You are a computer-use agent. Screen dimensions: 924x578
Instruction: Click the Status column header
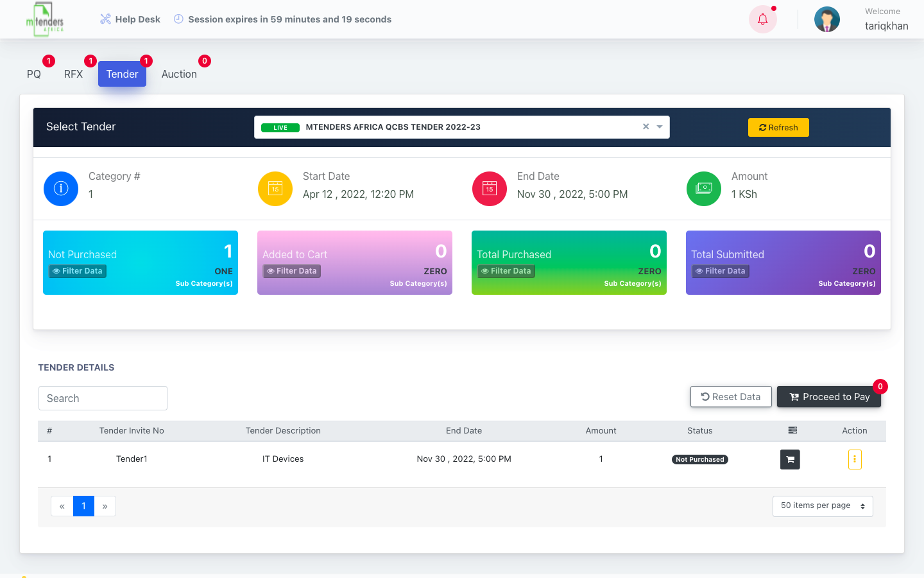pyautogui.click(x=700, y=431)
